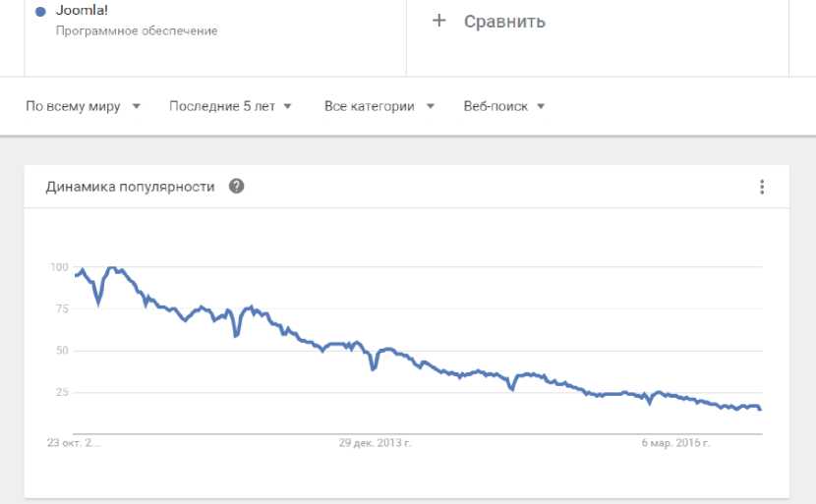Click the "6 мар. 2015 г." date label
The image size is (816, 504).
(x=675, y=443)
